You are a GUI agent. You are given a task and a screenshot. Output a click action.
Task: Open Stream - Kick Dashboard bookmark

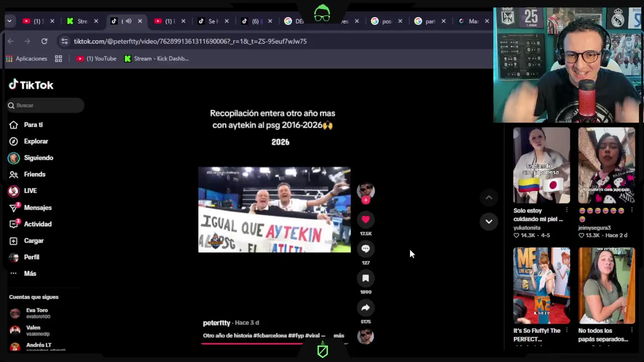pyautogui.click(x=156, y=59)
